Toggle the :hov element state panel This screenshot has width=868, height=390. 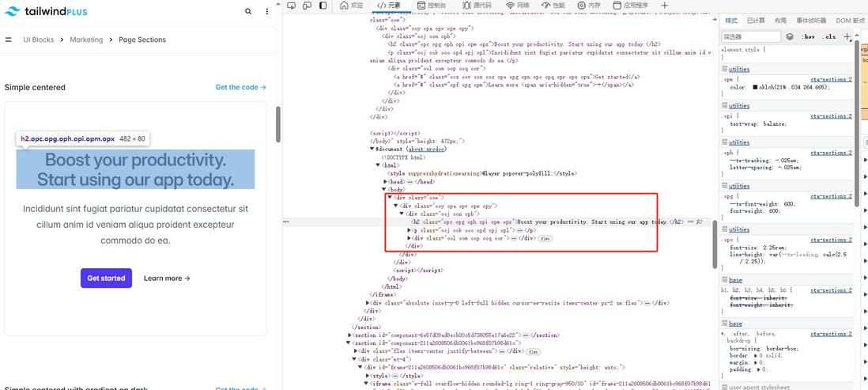pyautogui.click(x=808, y=36)
